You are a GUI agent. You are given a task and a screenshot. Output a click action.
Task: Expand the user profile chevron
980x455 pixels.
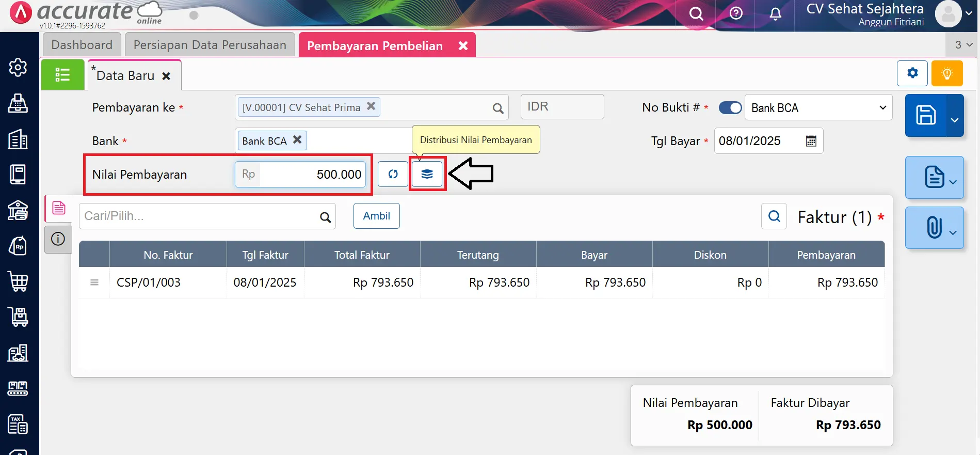tap(970, 13)
